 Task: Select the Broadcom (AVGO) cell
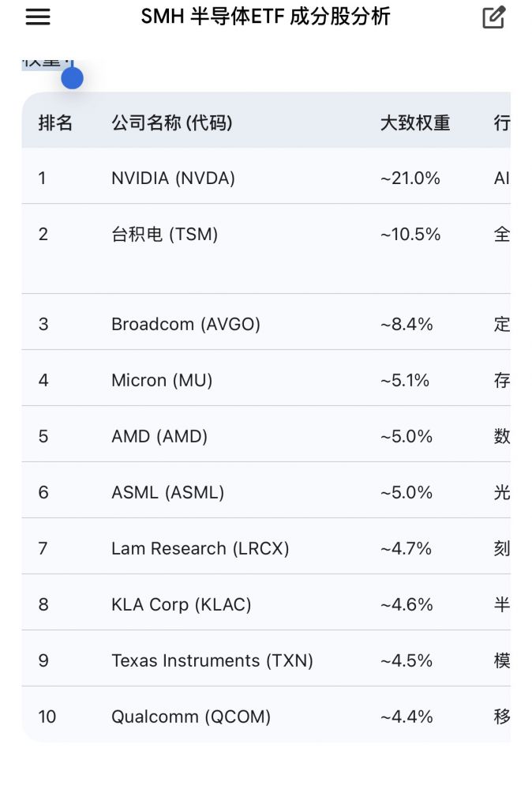186,324
